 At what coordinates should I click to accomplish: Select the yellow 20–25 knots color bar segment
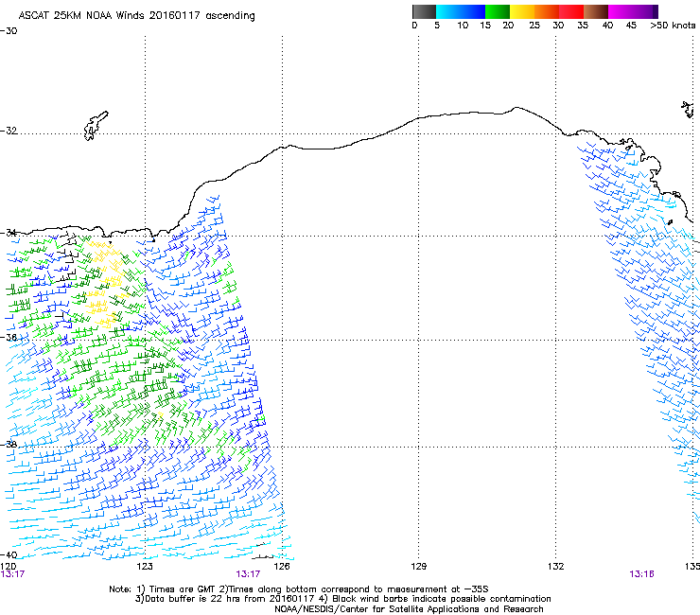click(522, 11)
